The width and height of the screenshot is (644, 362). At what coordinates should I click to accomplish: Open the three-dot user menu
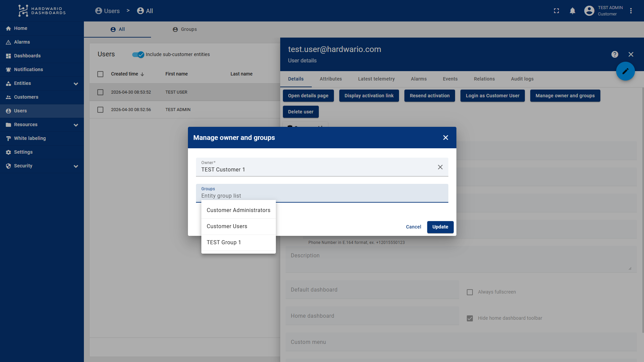631,11
